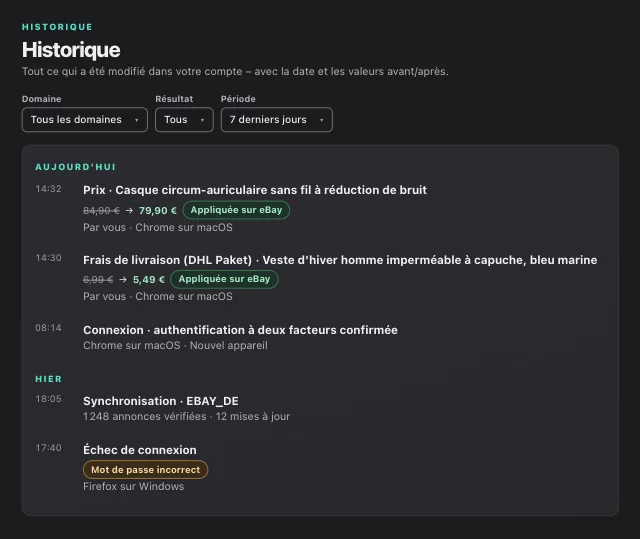Open the '7 derniers jours' period dropdown

tap(277, 120)
